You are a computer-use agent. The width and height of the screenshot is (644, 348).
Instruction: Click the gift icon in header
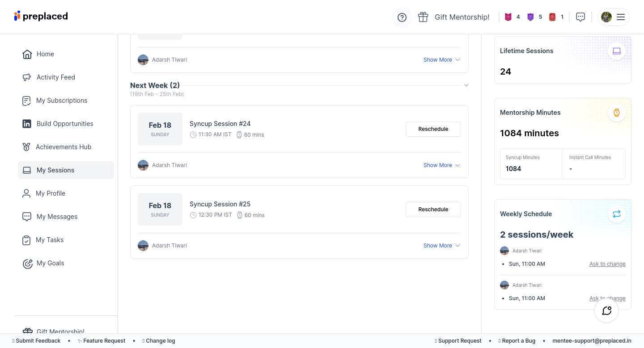423,17
